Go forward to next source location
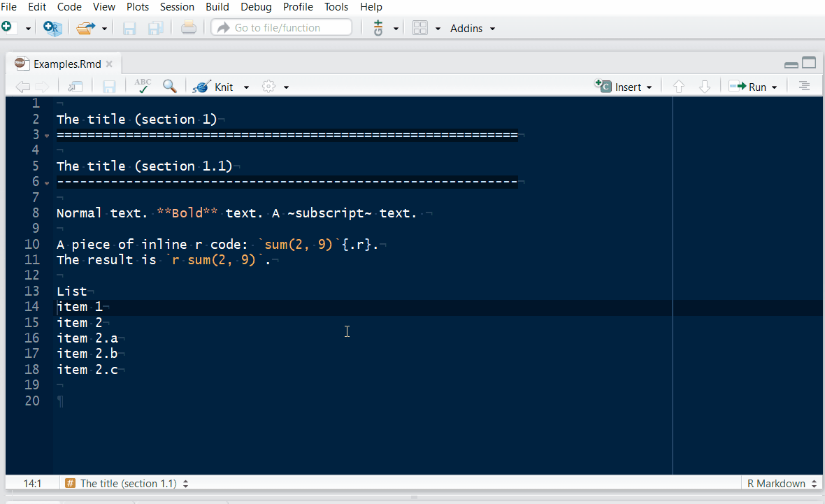825x504 pixels. [42, 86]
